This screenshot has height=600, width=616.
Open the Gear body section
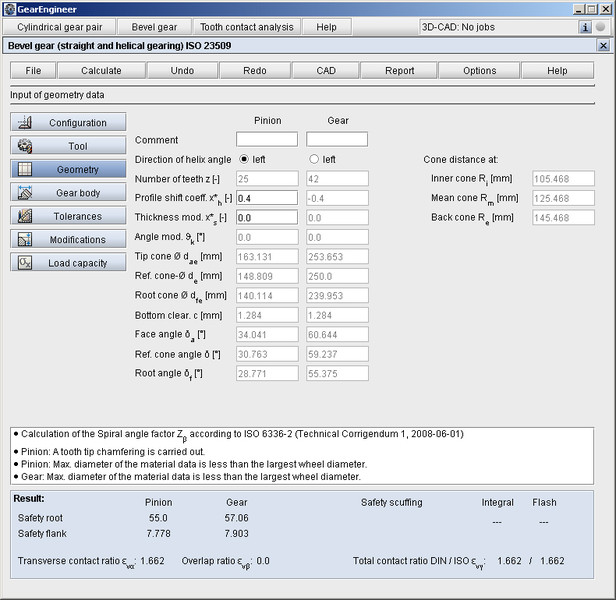coord(69,193)
